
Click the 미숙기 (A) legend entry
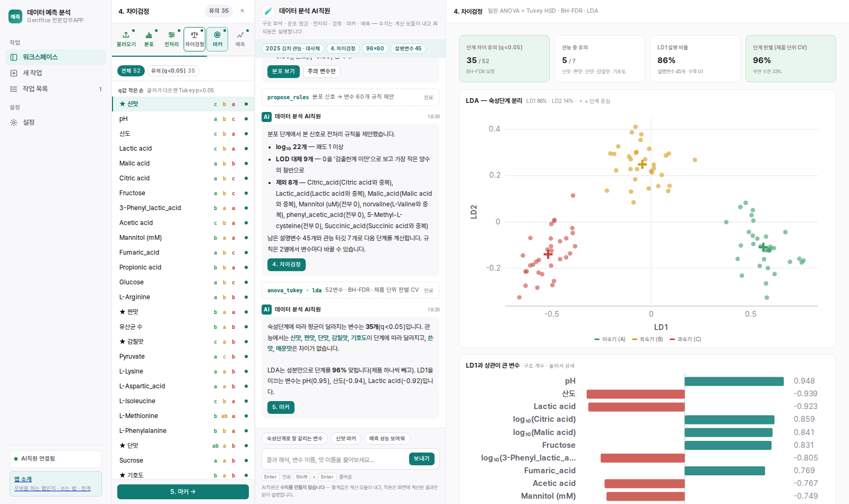tap(610, 340)
